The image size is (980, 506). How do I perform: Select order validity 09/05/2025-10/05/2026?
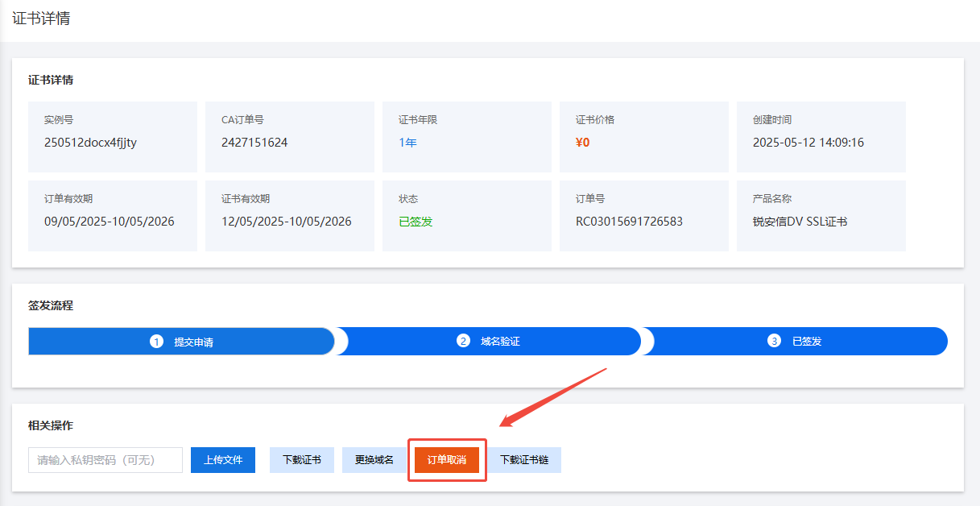tap(110, 222)
